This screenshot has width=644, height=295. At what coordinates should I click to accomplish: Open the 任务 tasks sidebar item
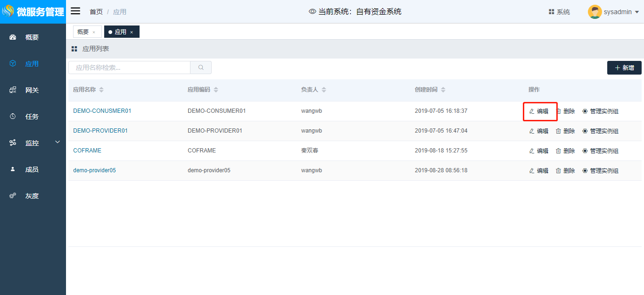tap(32, 117)
